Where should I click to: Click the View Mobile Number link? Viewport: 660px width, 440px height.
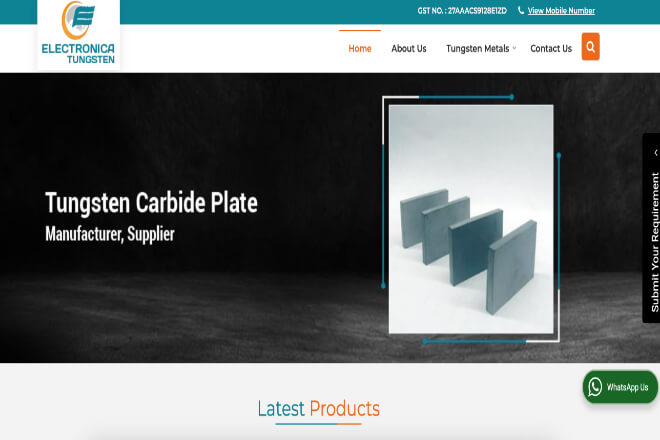[561, 11]
